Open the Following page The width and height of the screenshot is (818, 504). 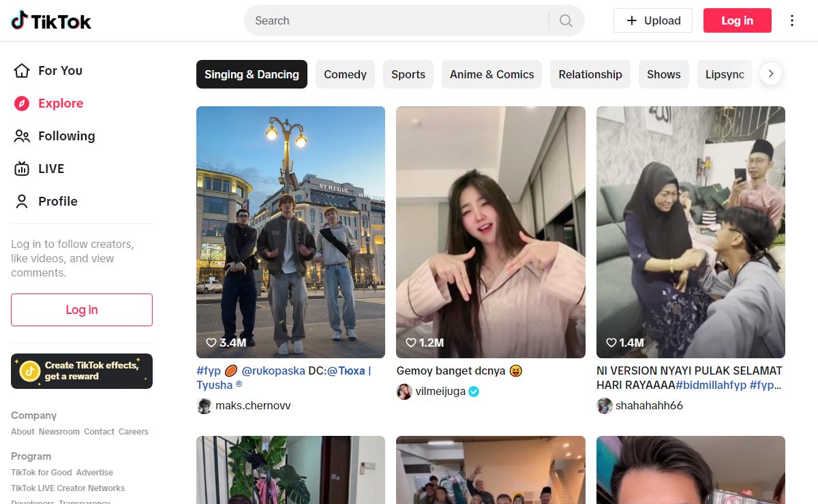(67, 136)
